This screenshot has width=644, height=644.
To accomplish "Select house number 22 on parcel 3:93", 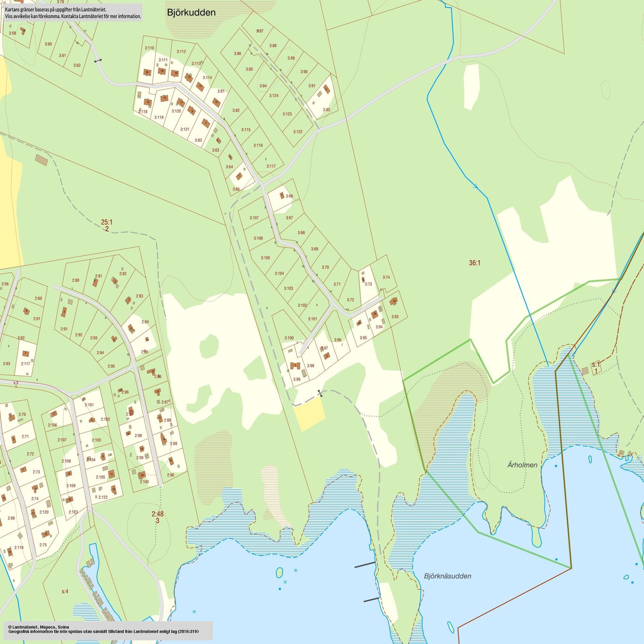I will tap(394, 301).
